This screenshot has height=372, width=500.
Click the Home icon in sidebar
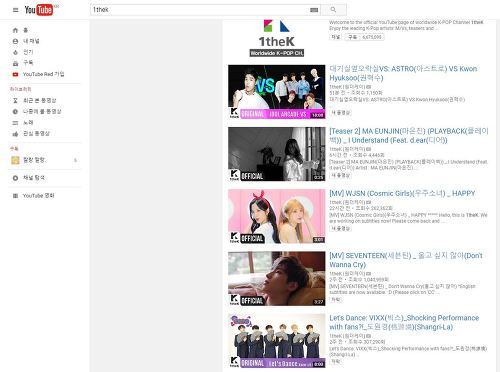tap(15, 30)
